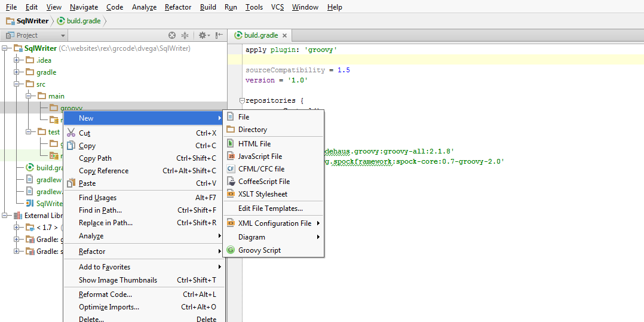
Task: Click the Copy icon in context menu
Action: (x=71, y=145)
